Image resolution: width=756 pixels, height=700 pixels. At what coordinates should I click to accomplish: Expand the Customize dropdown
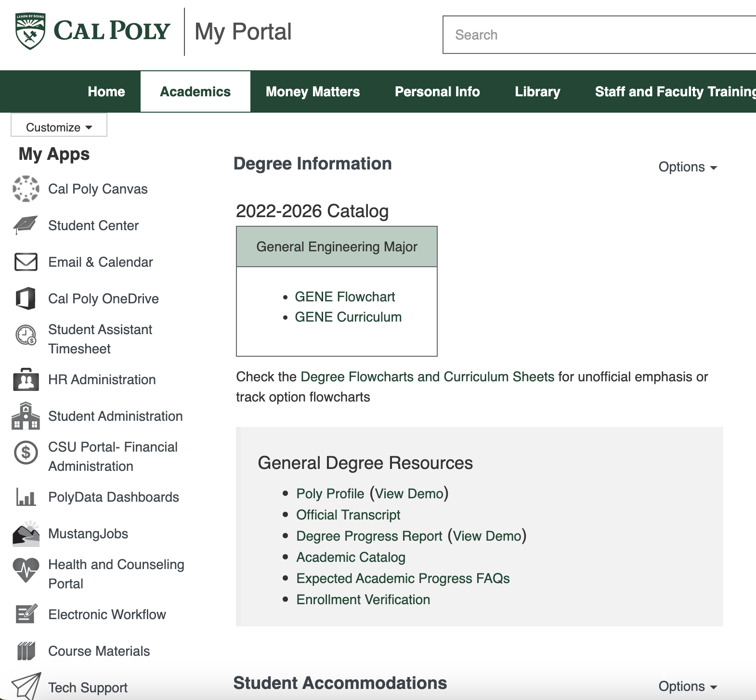tap(59, 127)
